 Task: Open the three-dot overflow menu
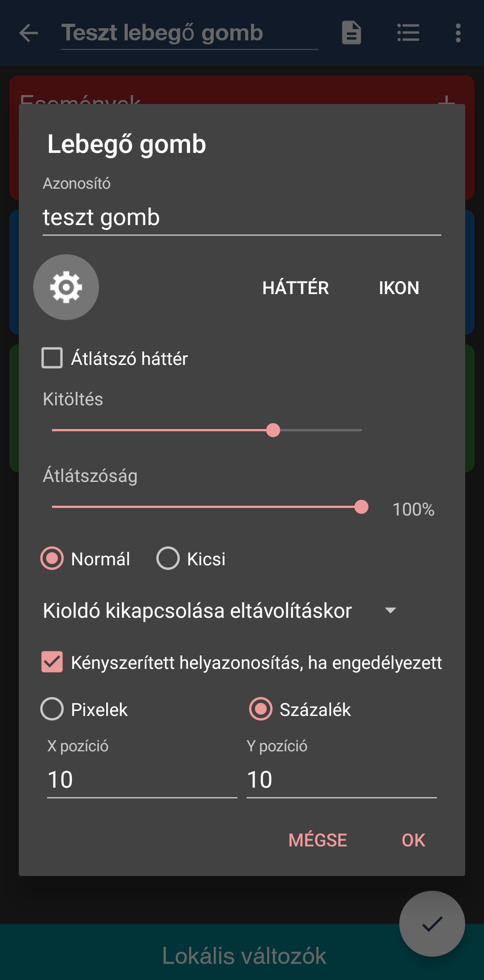[x=458, y=33]
